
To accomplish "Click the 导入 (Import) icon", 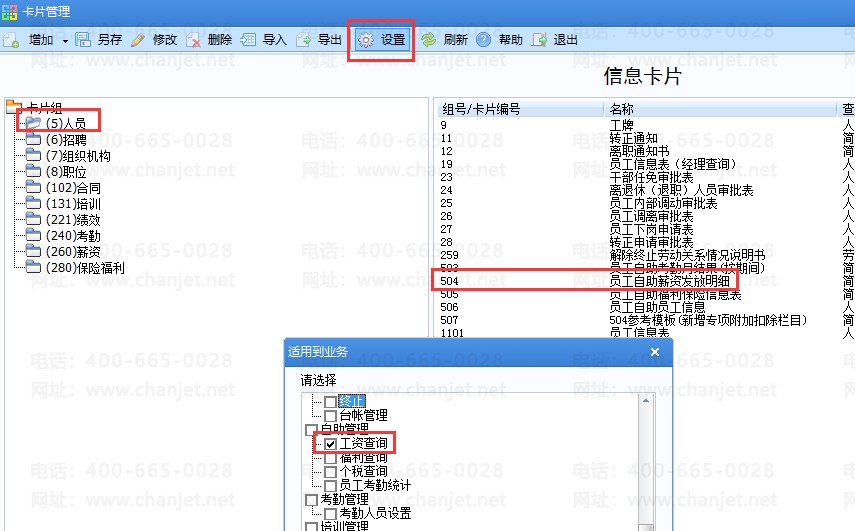I will (249, 40).
